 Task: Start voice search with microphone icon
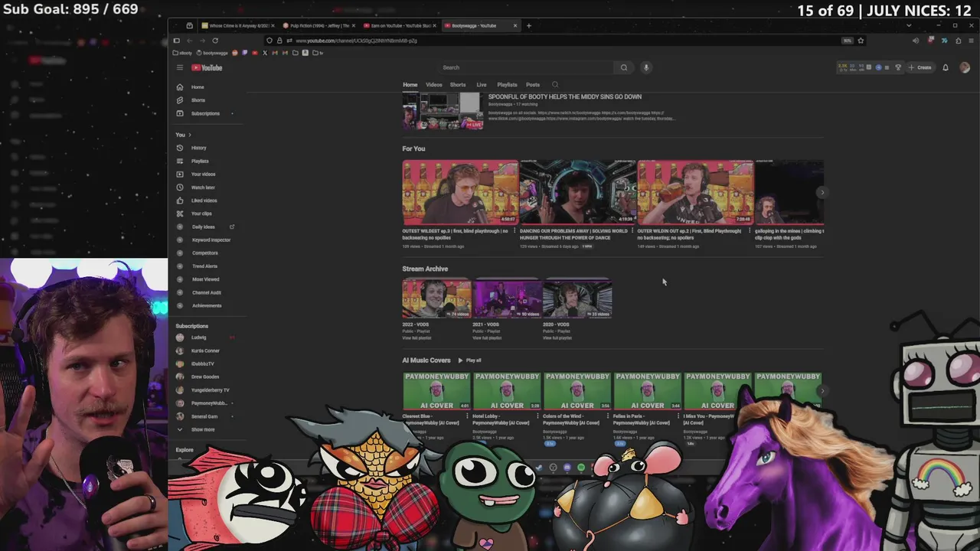click(646, 67)
